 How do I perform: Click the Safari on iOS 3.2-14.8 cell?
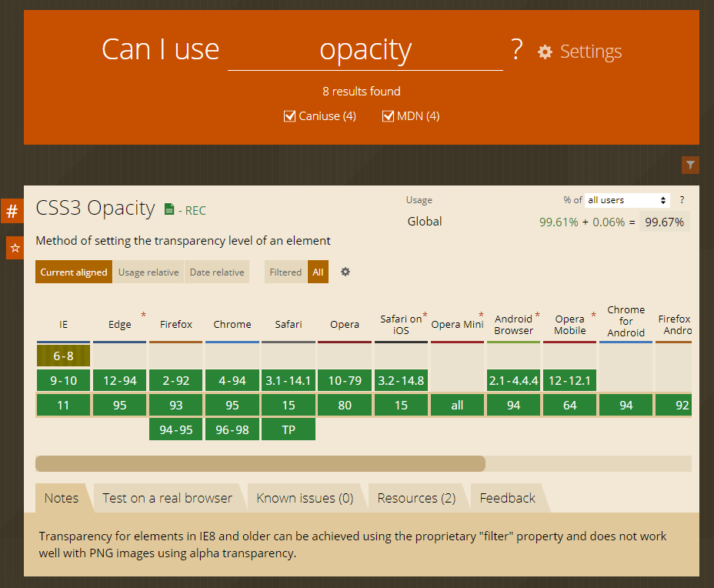coord(401,380)
